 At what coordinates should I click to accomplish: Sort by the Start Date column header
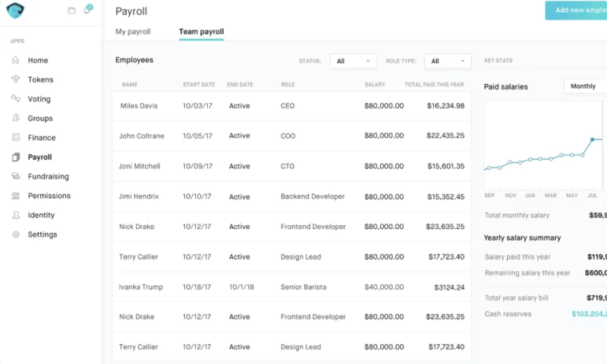point(199,84)
